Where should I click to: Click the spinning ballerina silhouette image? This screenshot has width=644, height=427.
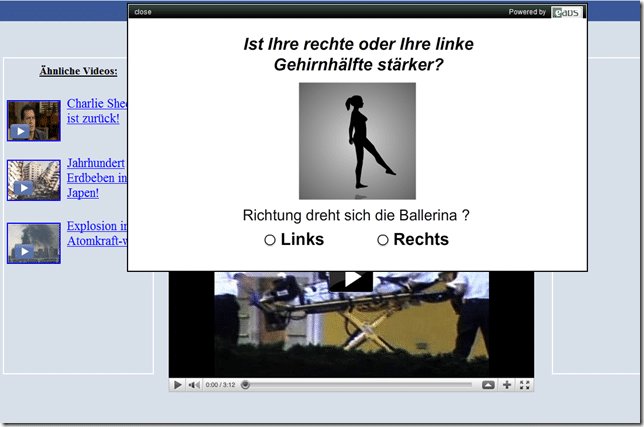tap(357, 141)
